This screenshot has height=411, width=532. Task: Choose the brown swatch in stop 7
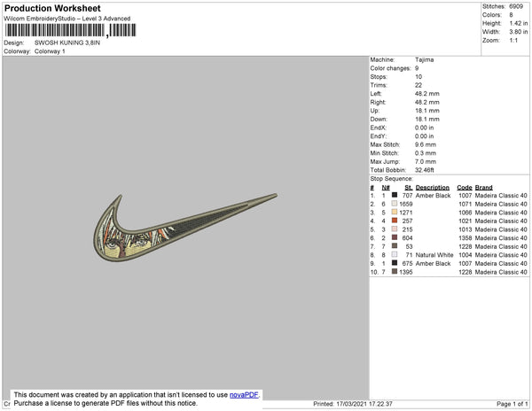[x=395, y=246]
